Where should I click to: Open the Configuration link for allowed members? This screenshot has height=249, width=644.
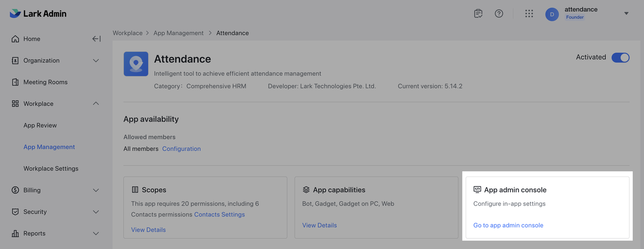pos(181,149)
